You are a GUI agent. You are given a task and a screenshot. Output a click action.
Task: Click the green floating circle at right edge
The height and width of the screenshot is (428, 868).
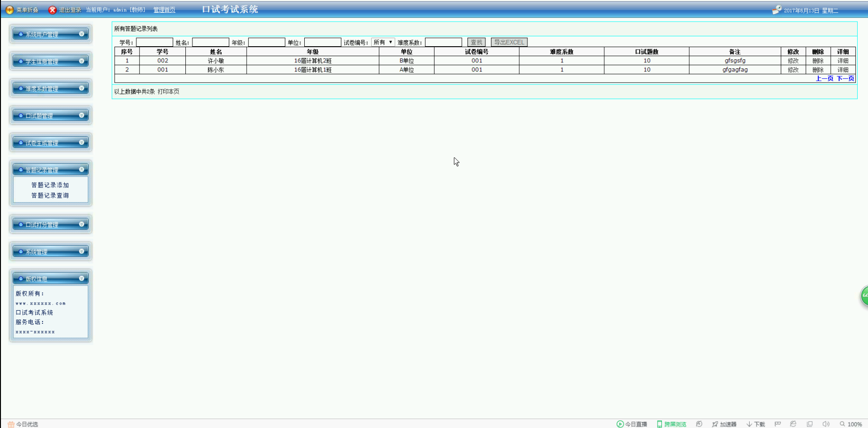coord(865,296)
